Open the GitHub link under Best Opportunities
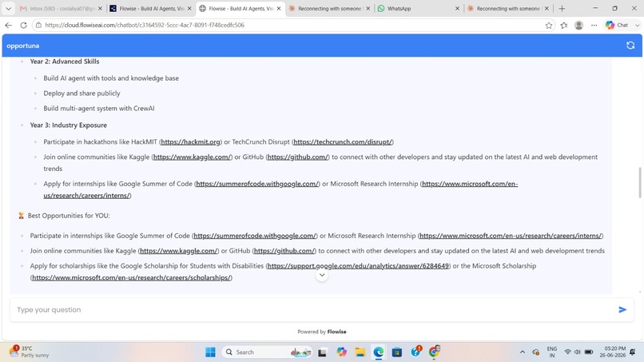Image resolution: width=644 pixels, height=362 pixels. [284, 251]
